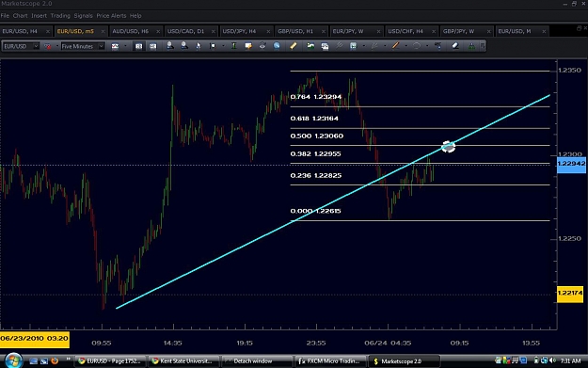
Task: Click the 0.500 1.23060 Fibonacci label
Action: point(317,136)
